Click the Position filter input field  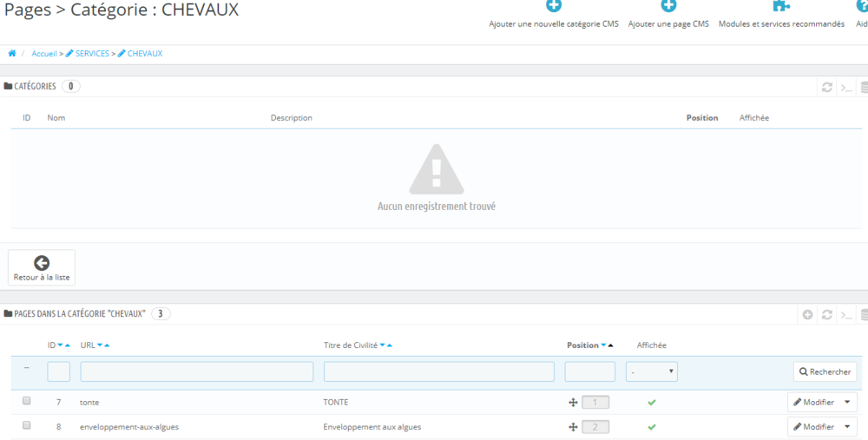[590, 372]
